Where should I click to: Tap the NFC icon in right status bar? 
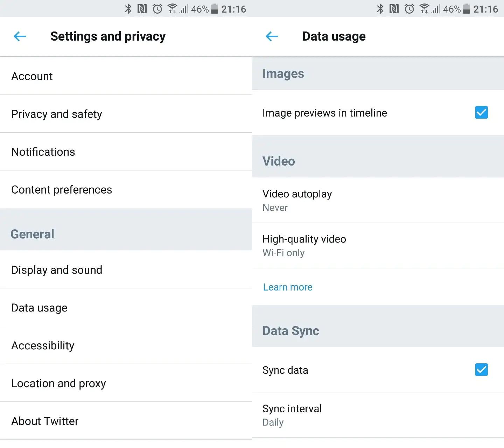394,9
